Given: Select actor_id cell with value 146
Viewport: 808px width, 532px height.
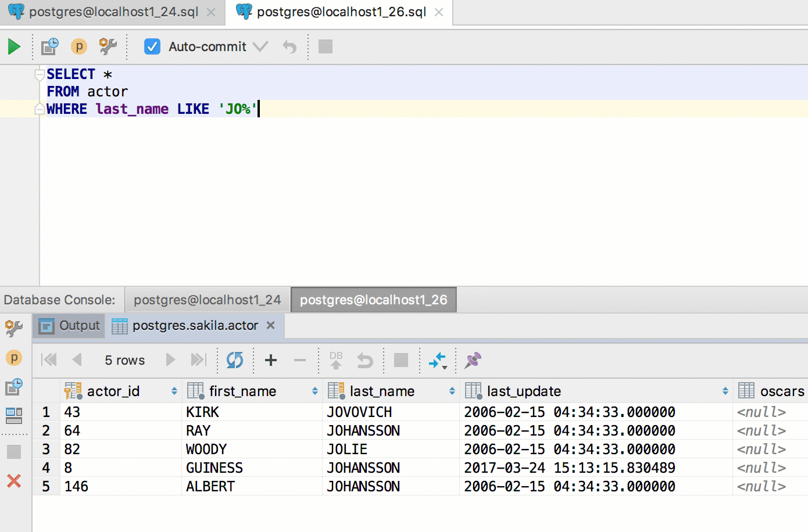Looking at the screenshot, I should click(121, 487).
